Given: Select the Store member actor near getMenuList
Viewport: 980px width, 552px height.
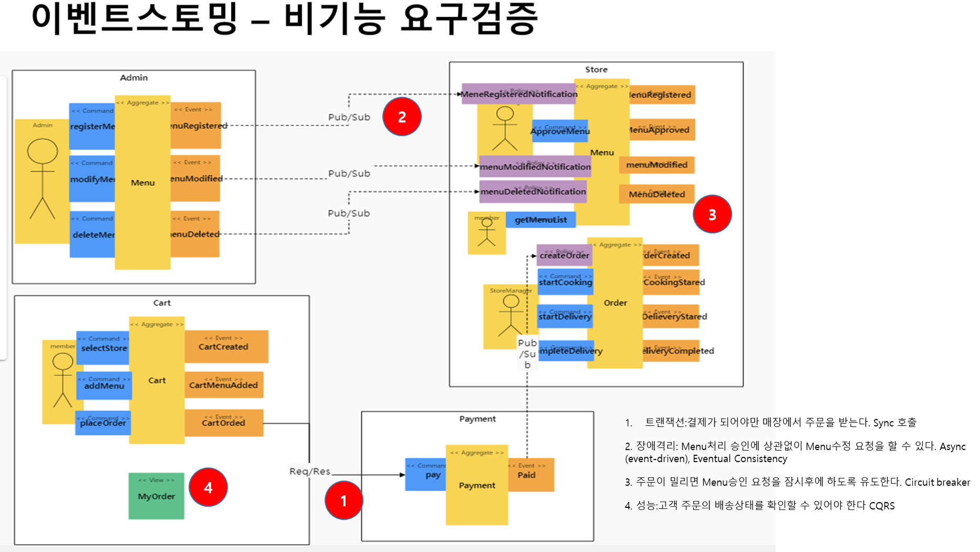Looking at the screenshot, I should [x=487, y=233].
